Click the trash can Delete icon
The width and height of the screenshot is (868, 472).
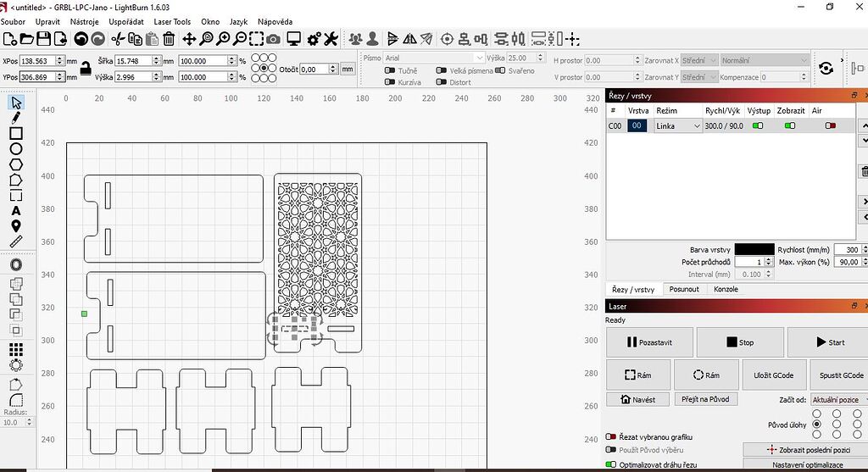pos(169,39)
